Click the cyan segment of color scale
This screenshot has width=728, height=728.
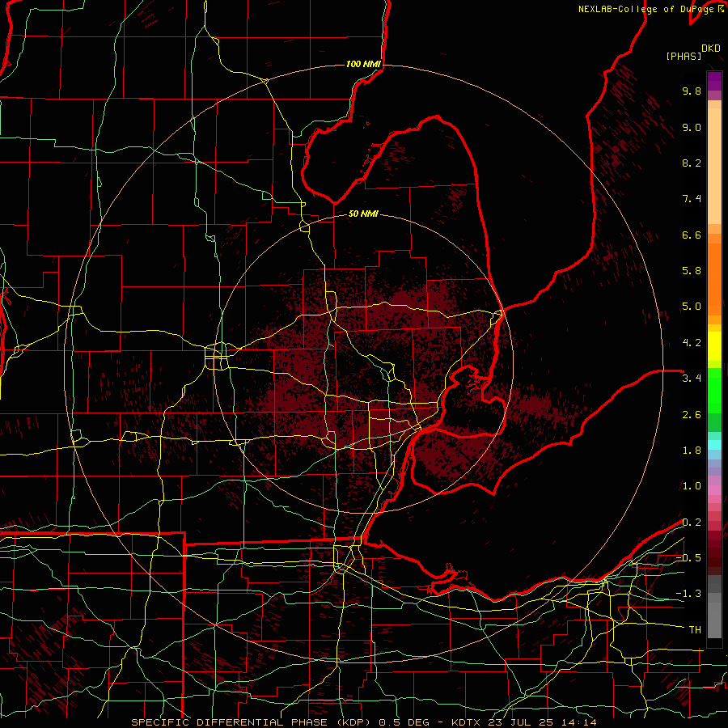click(x=714, y=445)
